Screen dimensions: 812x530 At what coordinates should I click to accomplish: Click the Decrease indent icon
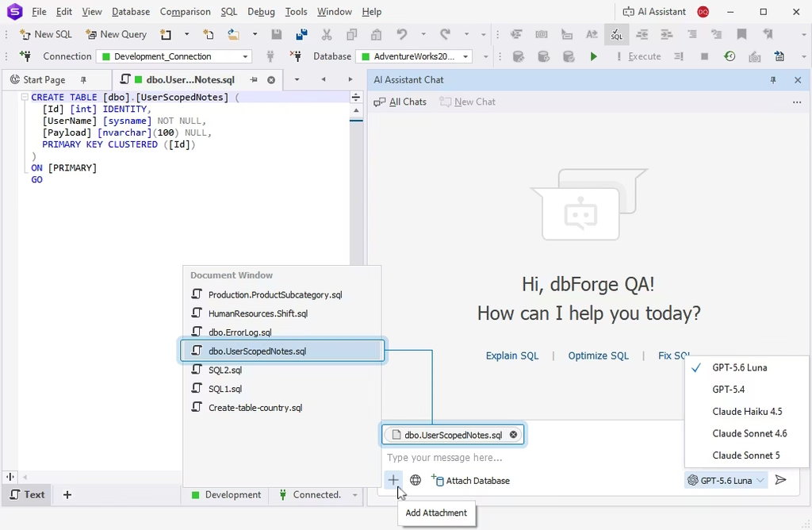(642, 34)
